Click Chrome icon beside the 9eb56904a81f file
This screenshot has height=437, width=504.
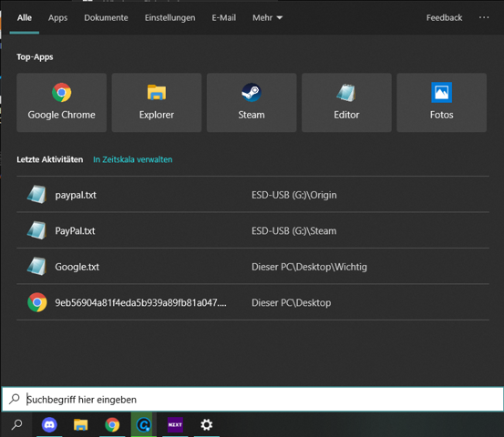click(x=37, y=302)
